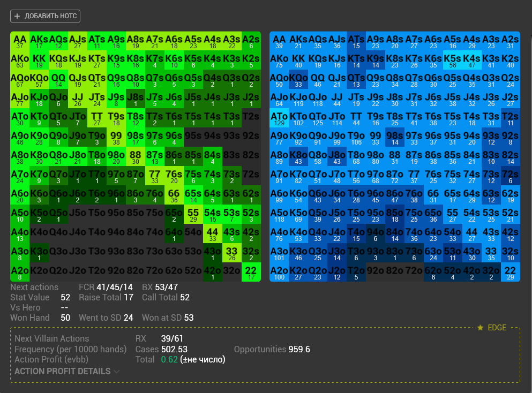Click A3o cell with 101 in blue matrix
The image size is (532, 393).
[x=279, y=253]
